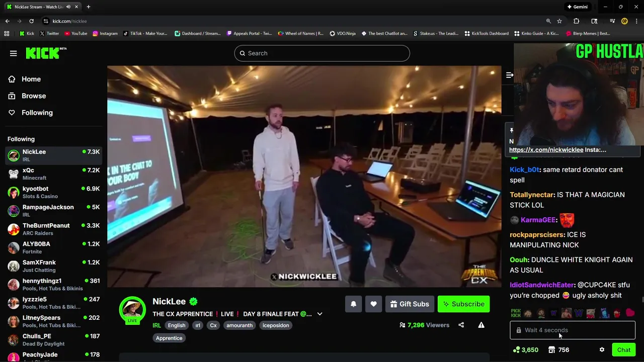Click the viewers count

(424, 325)
